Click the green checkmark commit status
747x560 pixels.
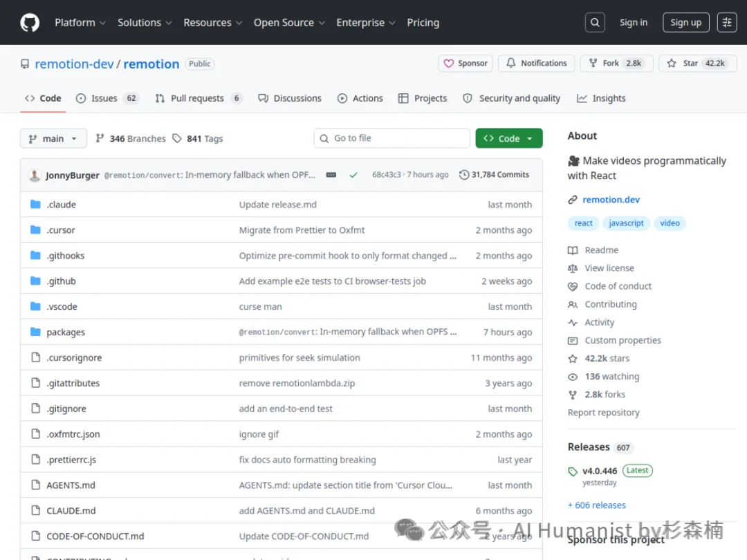click(x=353, y=175)
